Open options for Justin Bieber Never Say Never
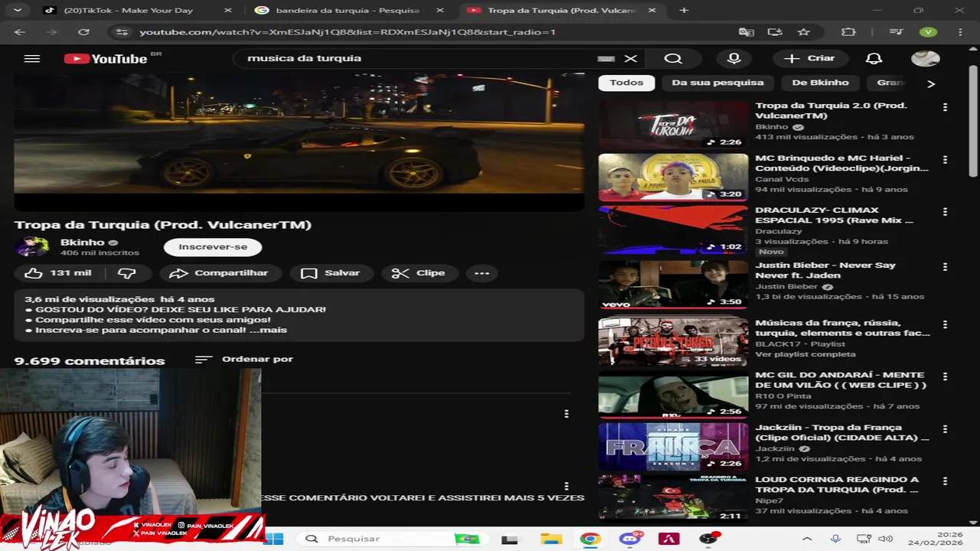This screenshot has height=551, width=980. point(945,267)
